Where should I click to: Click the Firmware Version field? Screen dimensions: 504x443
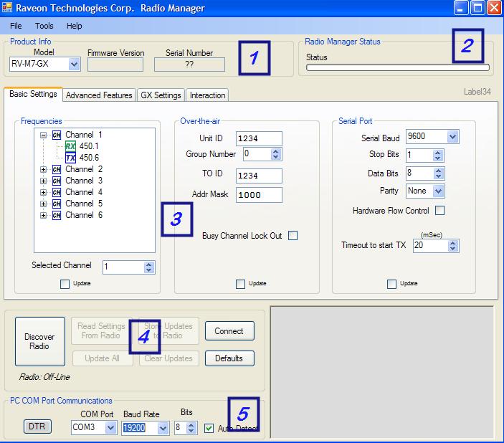tap(115, 65)
